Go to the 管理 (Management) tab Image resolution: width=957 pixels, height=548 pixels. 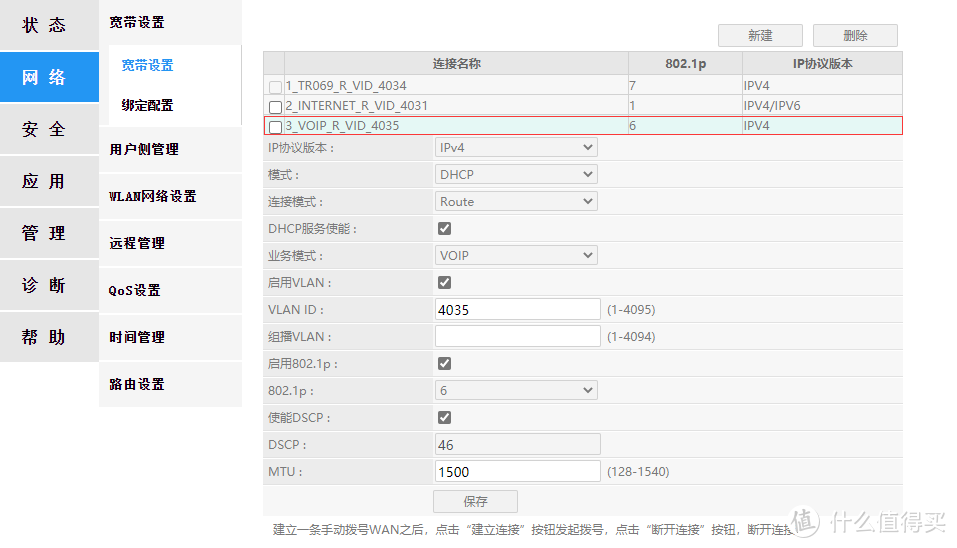49,233
